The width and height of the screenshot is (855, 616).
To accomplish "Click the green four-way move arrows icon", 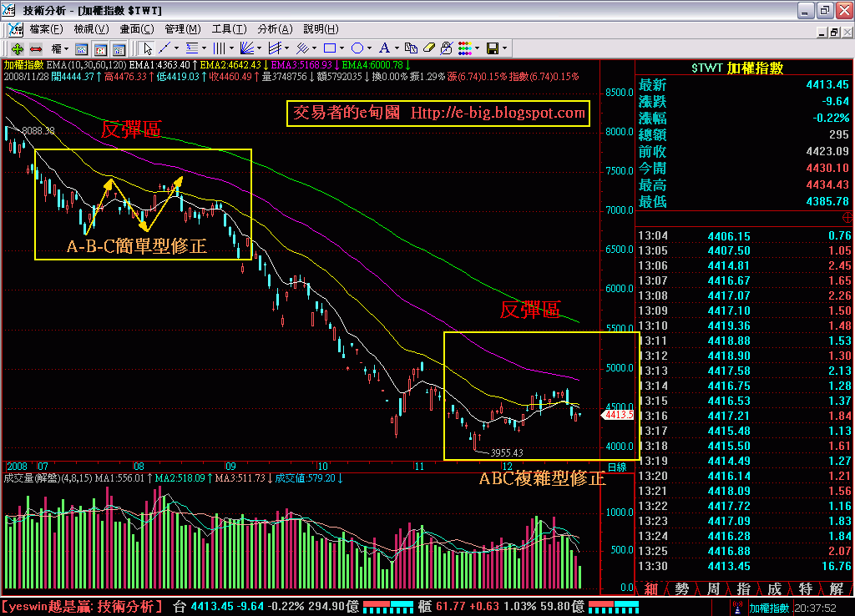I will click(x=17, y=48).
